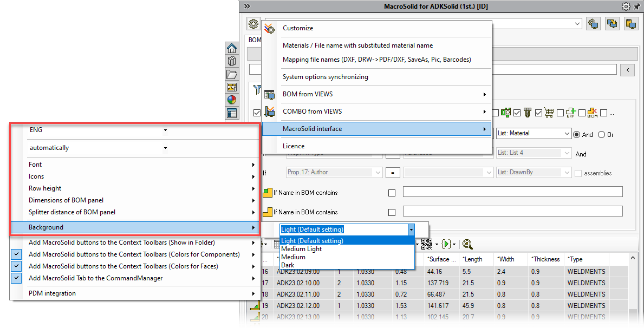
Task: Click the '<' collapse button
Action: click(x=628, y=70)
